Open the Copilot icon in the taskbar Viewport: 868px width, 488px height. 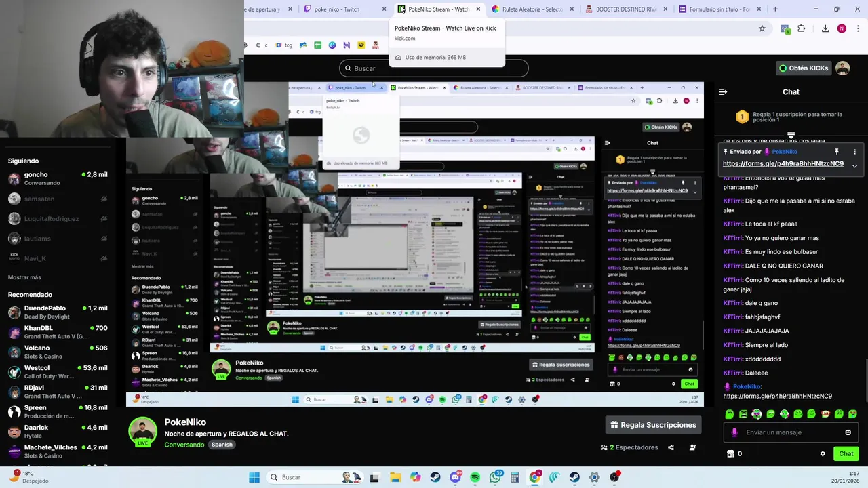click(x=415, y=477)
